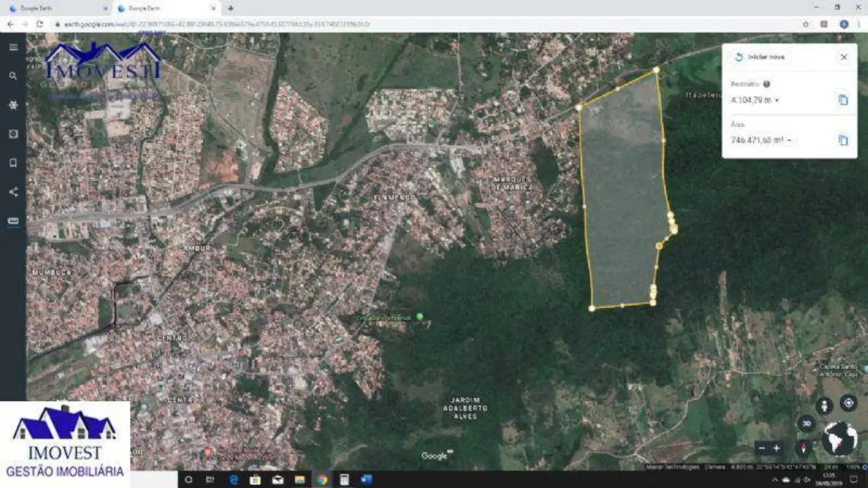
Task: Click the compass north arrow
Action: [x=803, y=447]
